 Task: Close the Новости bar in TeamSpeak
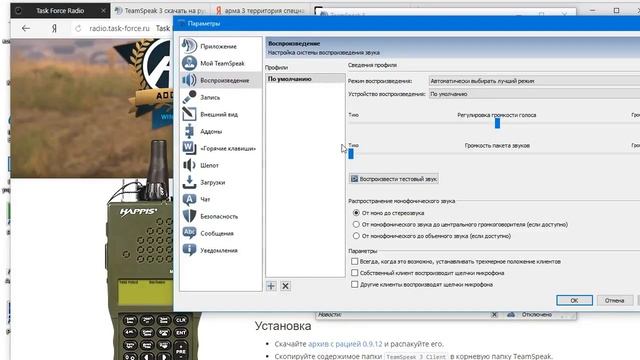(494, 315)
